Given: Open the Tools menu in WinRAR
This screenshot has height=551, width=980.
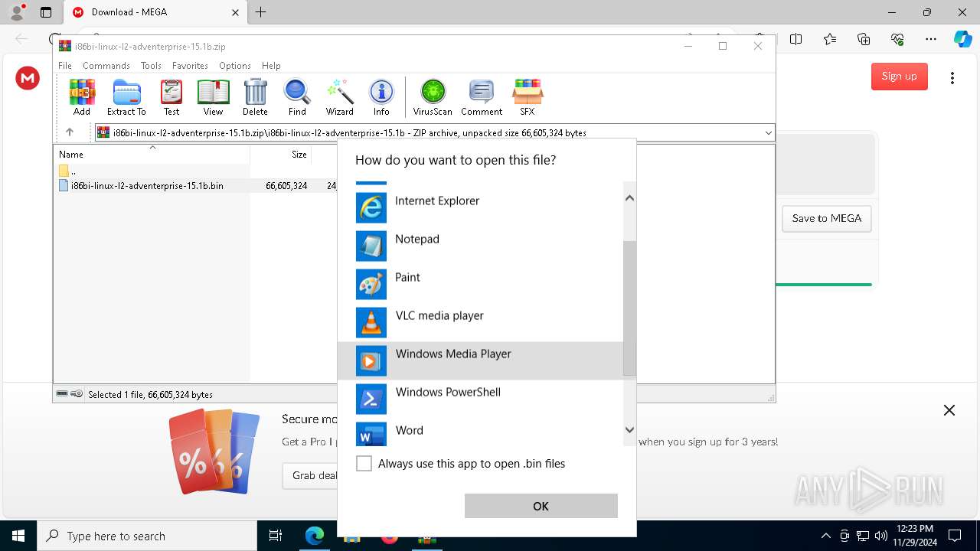Looking at the screenshot, I should (x=151, y=66).
